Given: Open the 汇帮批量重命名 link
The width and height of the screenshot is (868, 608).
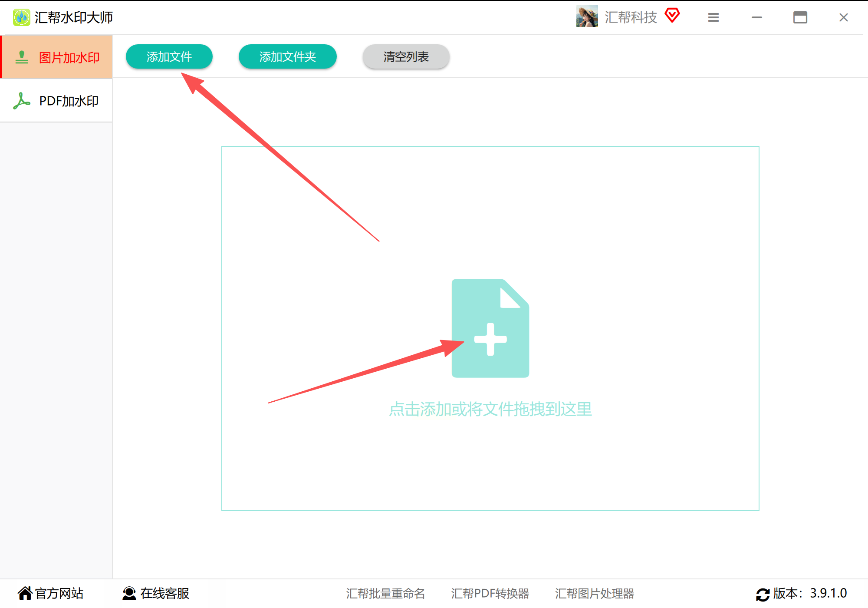Looking at the screenshot, I should pyautogui.click(x=385, y=593).
